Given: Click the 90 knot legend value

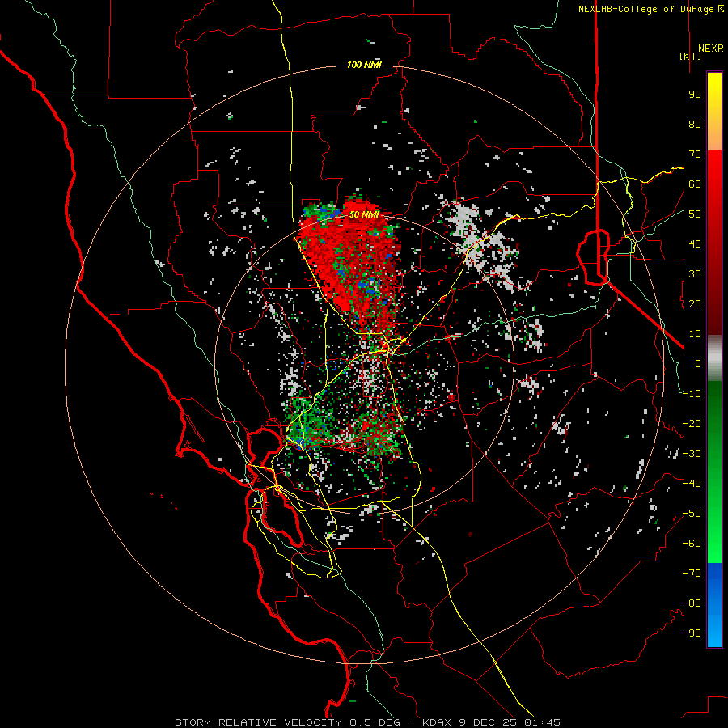Looking at the screenshot, I should [695, 95].
